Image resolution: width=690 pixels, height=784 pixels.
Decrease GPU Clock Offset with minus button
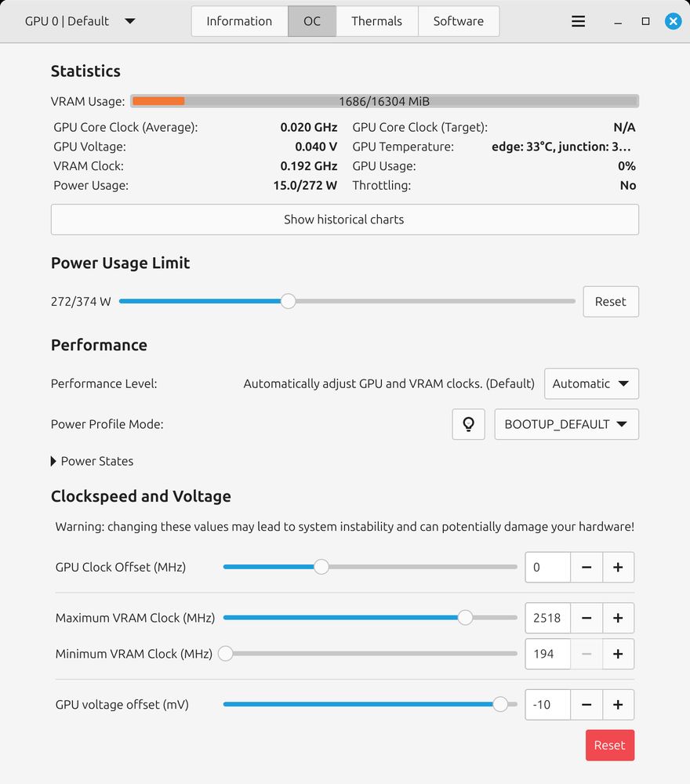pyautogui.click(x=586, y=567)
